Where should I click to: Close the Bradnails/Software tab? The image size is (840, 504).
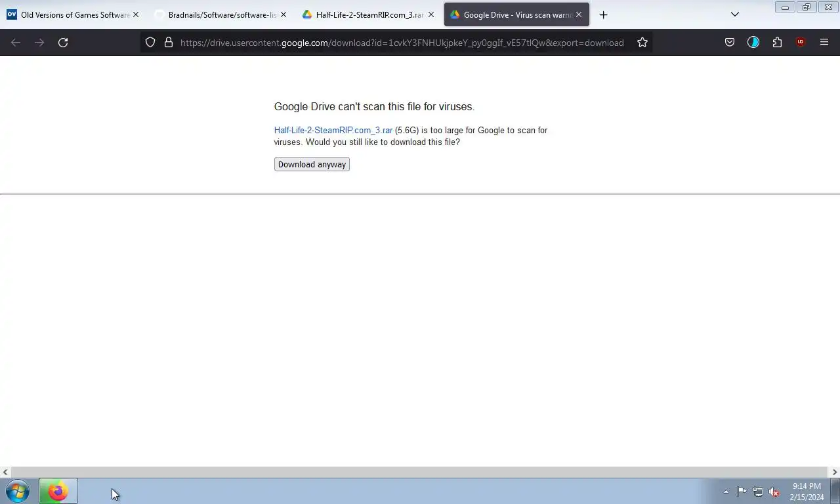(283, 14)
